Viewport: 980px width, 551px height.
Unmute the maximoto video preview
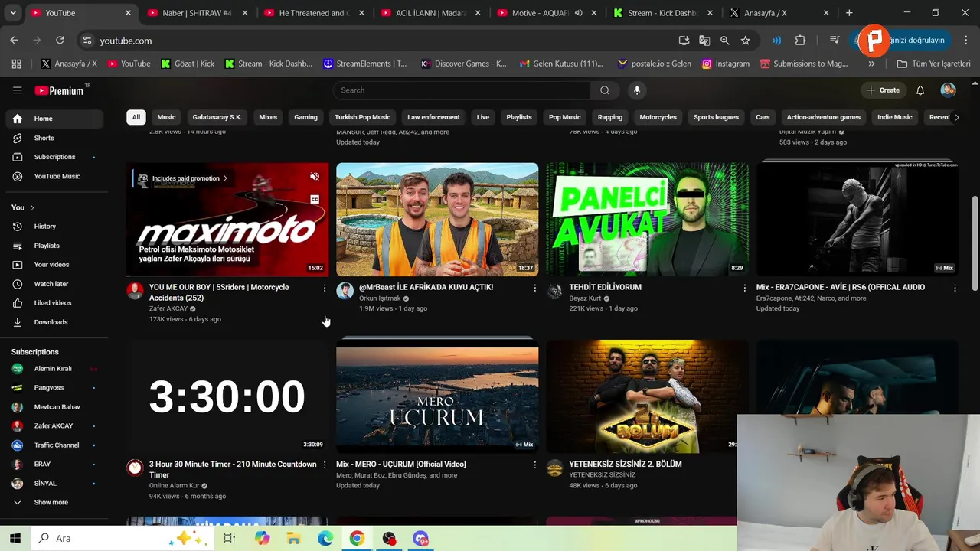[x=314, y=177]
